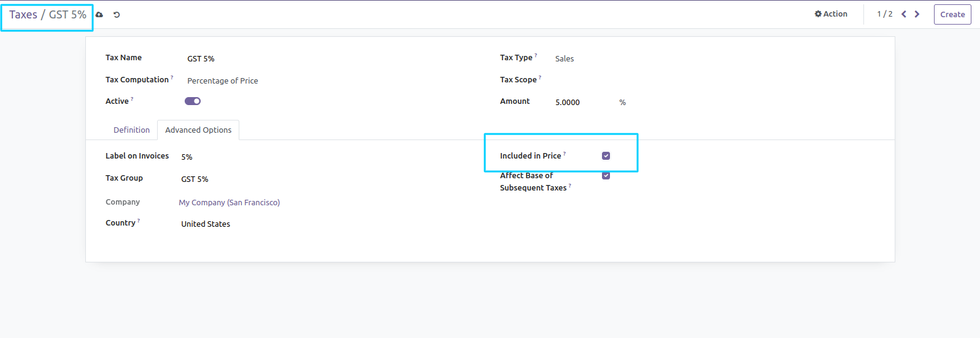This screenshot has height=338, width=980.
Task: Click the help mark beside Country label
Action: (x=139, y=221)
